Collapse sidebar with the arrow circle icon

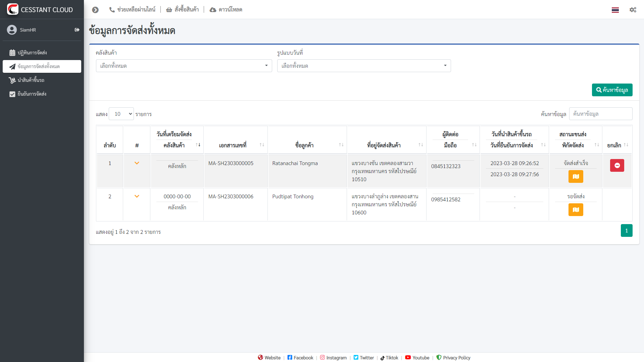[x=95, y=10]
